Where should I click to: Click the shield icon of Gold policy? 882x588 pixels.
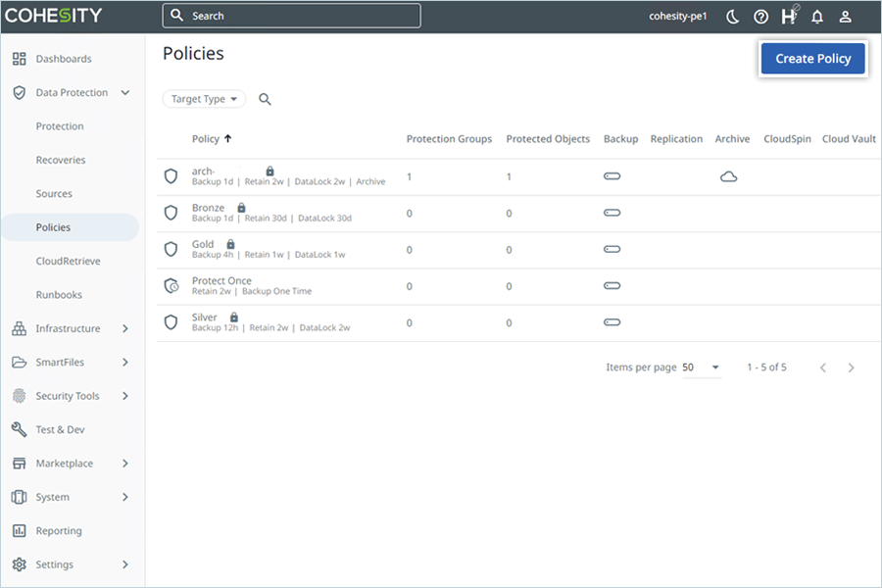[x=171, y=249]
